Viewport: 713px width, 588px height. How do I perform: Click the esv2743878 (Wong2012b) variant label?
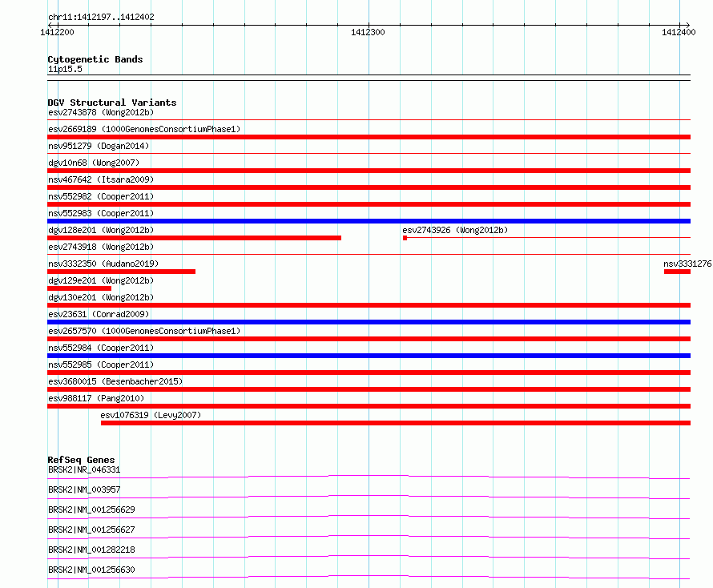(101, 112)
